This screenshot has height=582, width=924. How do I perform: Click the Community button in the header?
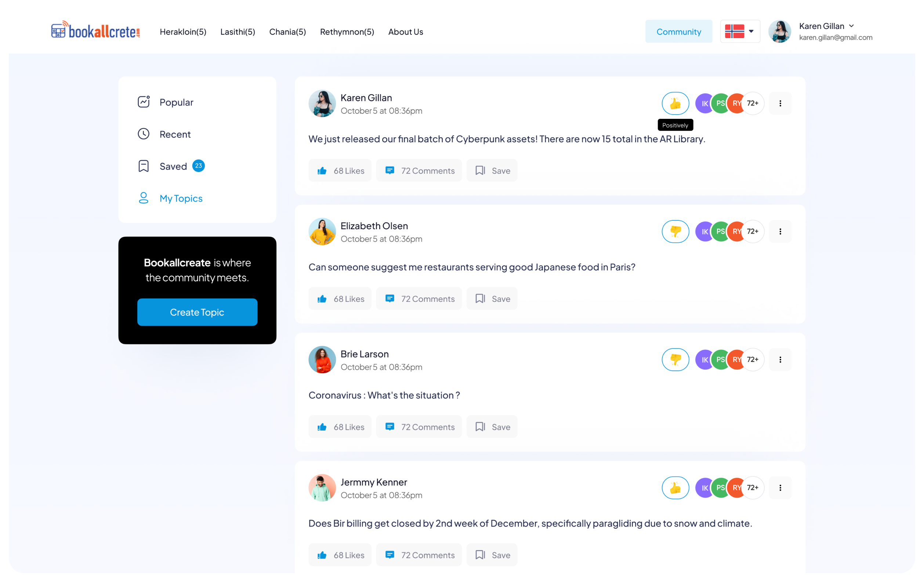tap(678, 32)
